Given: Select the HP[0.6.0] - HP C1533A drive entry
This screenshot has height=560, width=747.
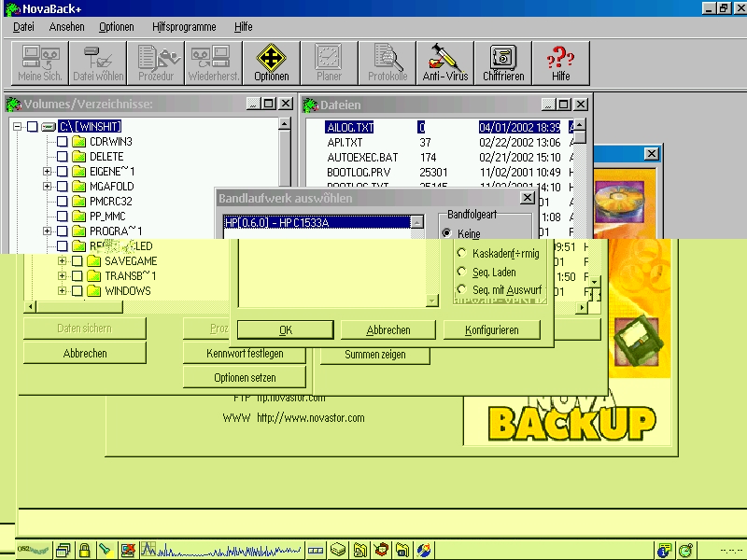Looking at the screenshot, I should click(x=317, y=222).
